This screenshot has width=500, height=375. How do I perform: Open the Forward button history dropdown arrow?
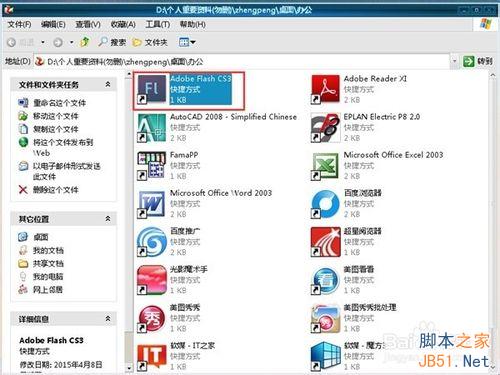[71, 42]
